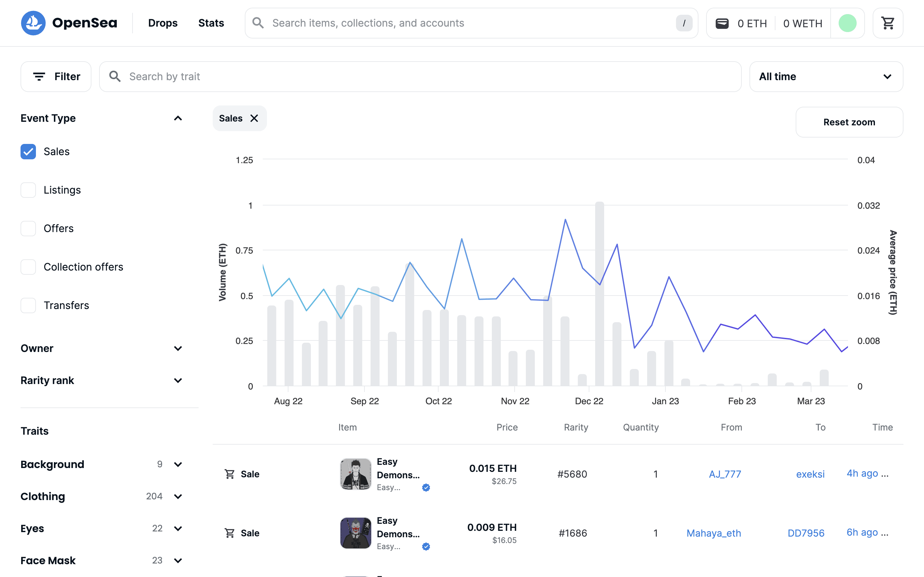Check the Collection offers checkbox

[x=28, y=267]
